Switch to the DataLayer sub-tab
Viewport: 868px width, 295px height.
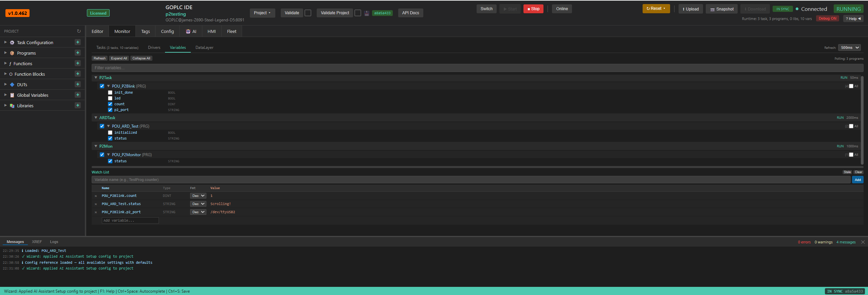tap(204, 48)
